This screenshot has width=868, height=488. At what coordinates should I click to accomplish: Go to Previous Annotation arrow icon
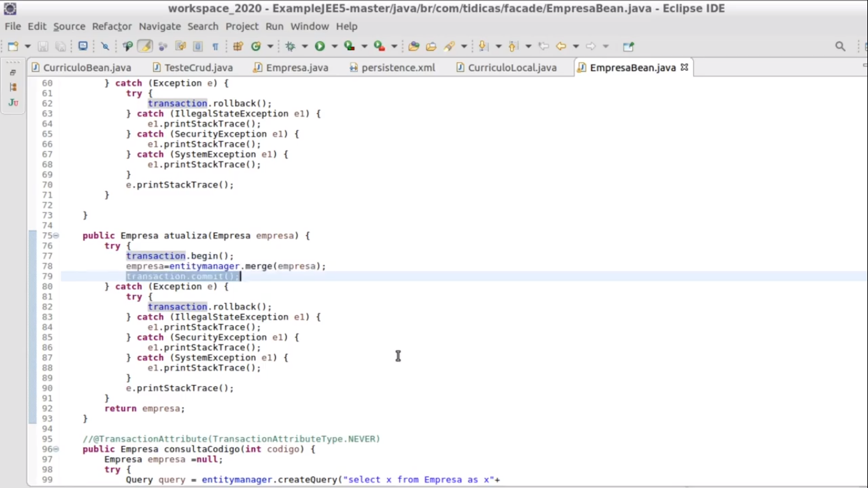513,46
